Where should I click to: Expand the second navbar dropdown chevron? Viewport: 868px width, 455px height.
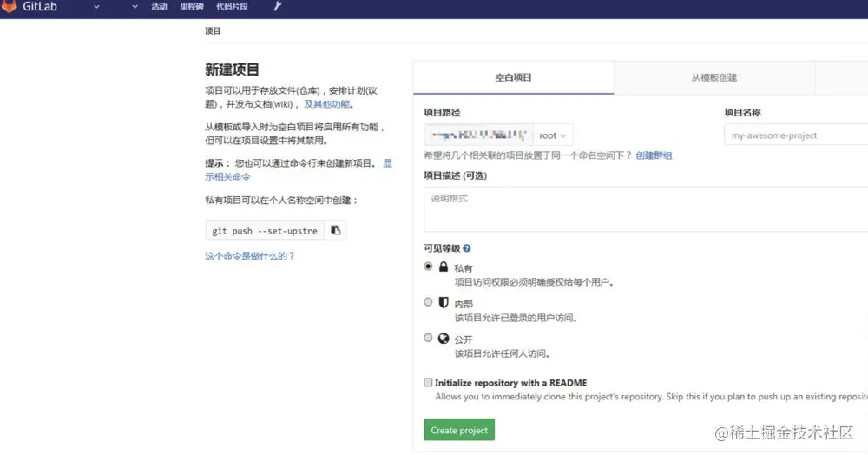pyautogui.click(x=135, y=7)
